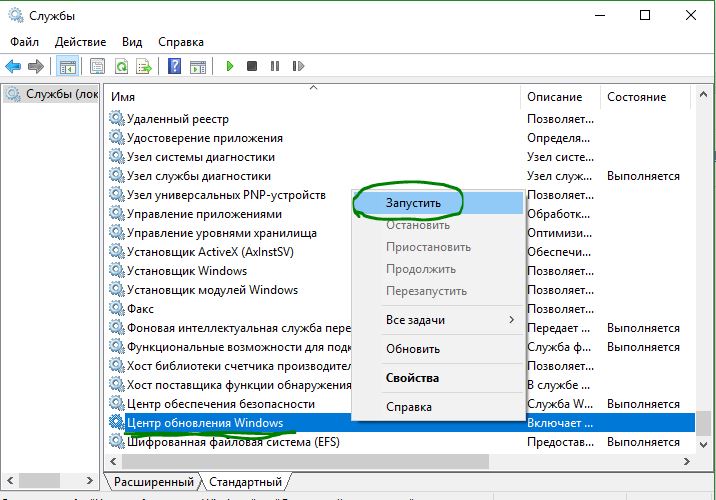The width and height of the screenshot is (716, 500).
Task: Sort by the Состояние column header
Action: coord(645,97)
